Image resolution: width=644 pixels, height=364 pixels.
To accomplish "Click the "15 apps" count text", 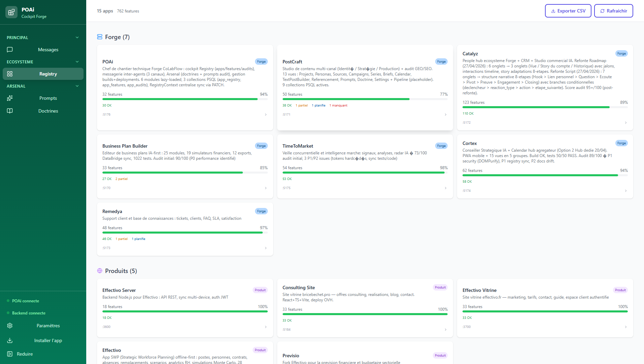I will pyautogui.click(x=105, y=11).
